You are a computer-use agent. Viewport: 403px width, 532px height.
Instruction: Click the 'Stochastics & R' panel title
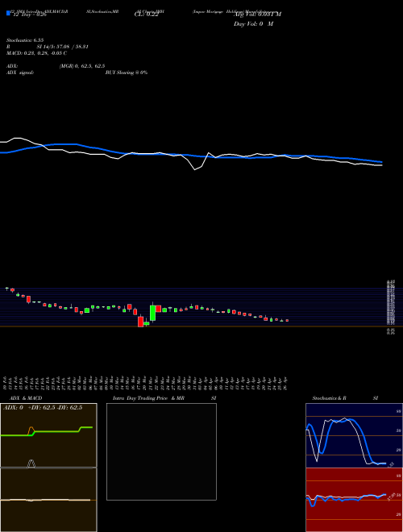(x=329, y=398)
